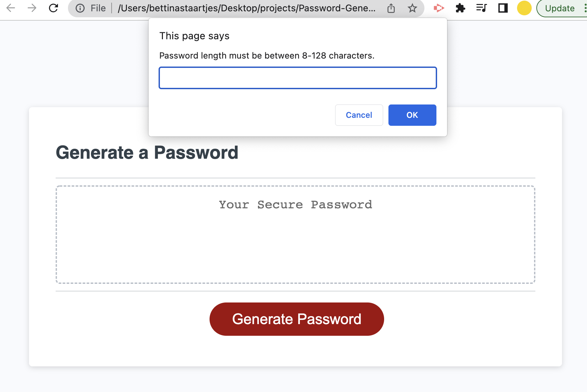
Task: Open the Extensions puzzle piece icon
Action: coord(460,8)
